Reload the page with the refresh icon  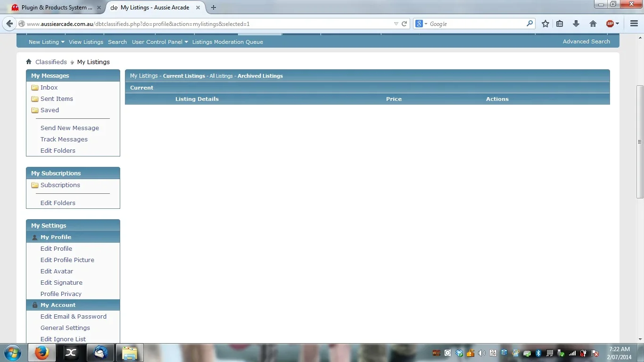(x=404, y=24)
